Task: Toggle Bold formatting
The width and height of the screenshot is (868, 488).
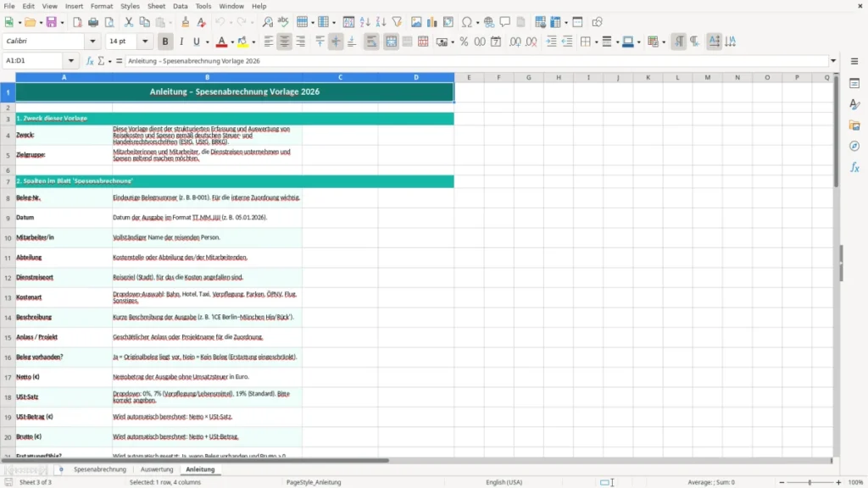Action: (165, 42)
